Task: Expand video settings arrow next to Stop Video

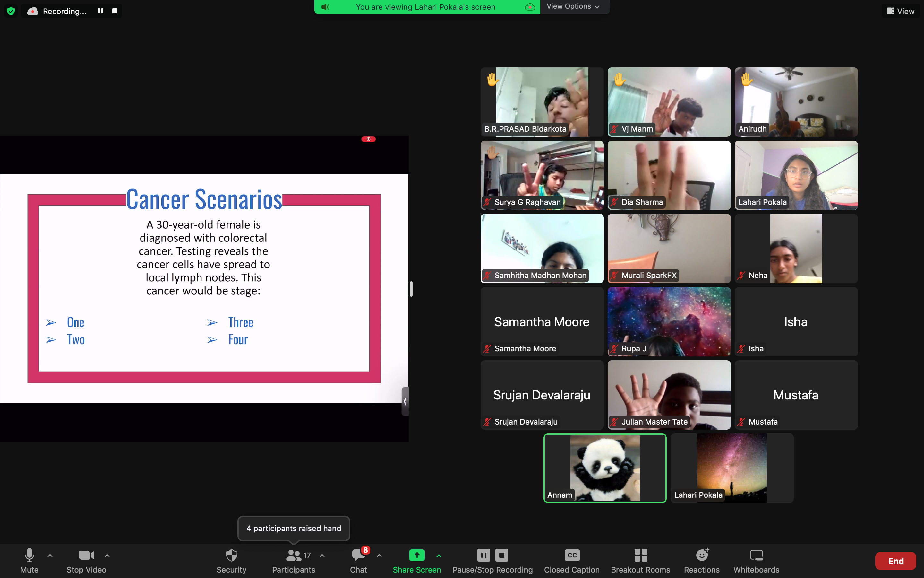Action: (x=107, y=556)
